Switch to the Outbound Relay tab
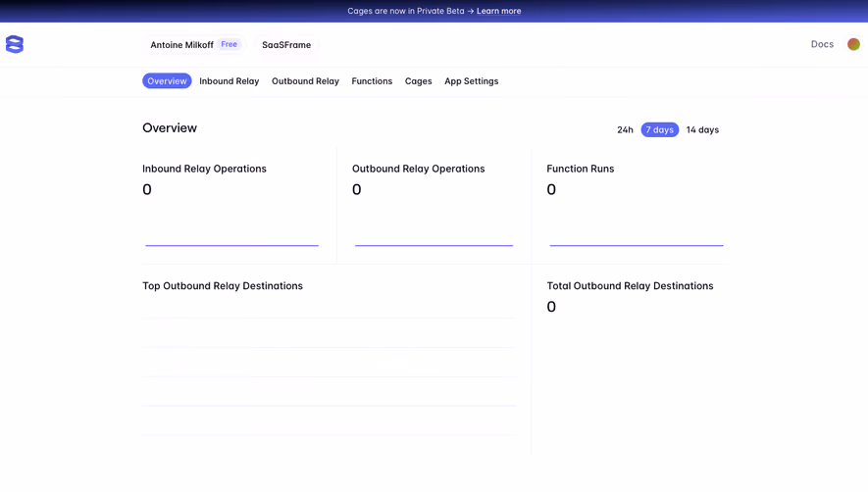The width and height of the screenshot is (868, 492). (x=305, y=80)
